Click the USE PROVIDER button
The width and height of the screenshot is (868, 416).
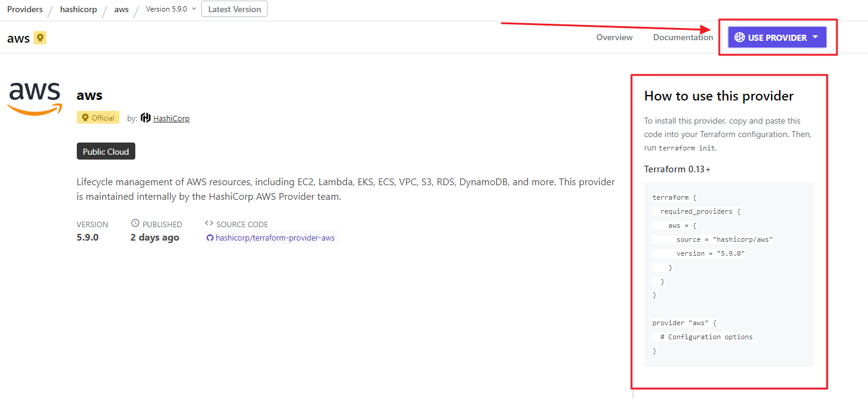(x=777, y=37)
